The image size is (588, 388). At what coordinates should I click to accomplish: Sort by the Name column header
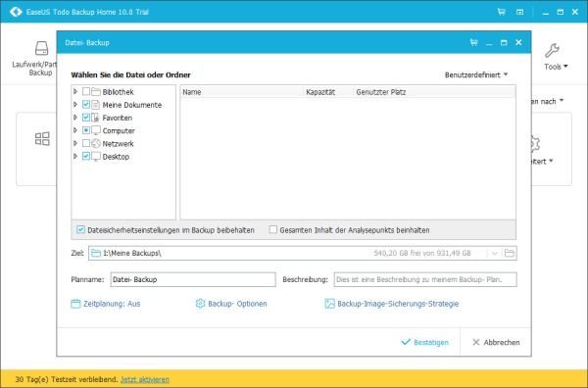pyautogui.click(x=242, y=92)
